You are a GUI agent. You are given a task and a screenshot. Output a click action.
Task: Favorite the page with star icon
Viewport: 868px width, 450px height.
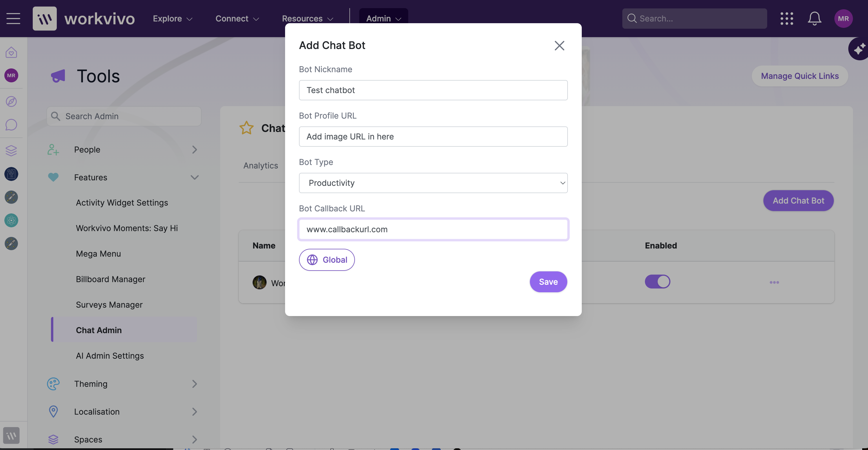pyautogui.click(x=246, y=128)
